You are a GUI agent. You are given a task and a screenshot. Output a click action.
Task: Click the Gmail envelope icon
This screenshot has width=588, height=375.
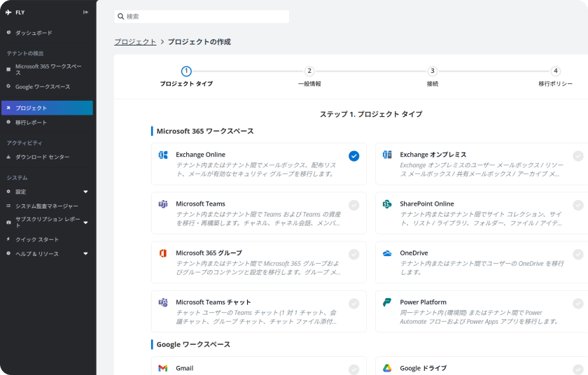pyautogui.click(x=163, y=368)
